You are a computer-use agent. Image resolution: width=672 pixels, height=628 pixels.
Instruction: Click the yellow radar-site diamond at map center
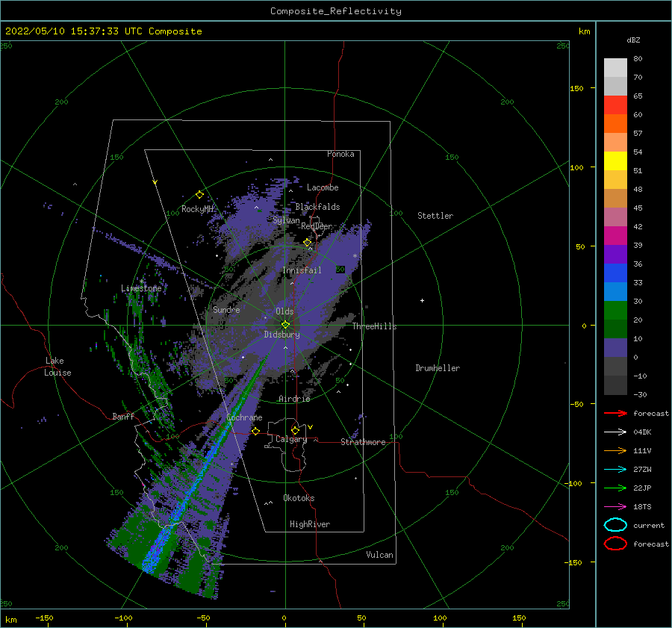[x=285, y=325]
